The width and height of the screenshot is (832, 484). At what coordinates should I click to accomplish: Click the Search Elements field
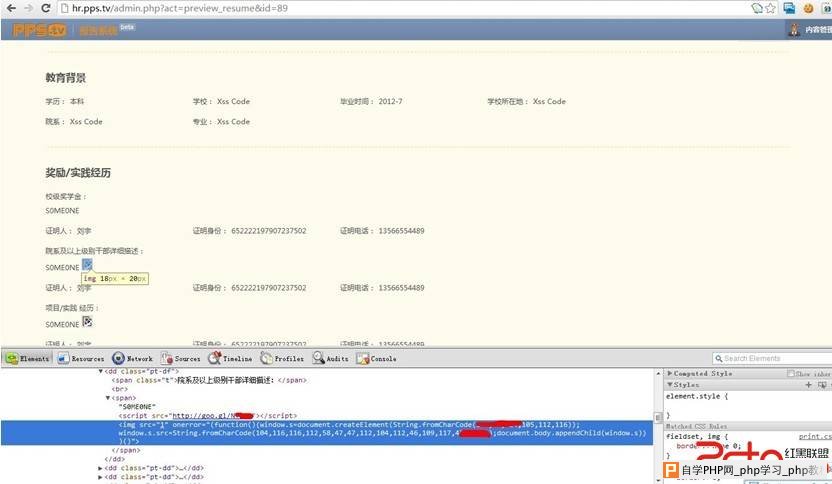(773, 359)
